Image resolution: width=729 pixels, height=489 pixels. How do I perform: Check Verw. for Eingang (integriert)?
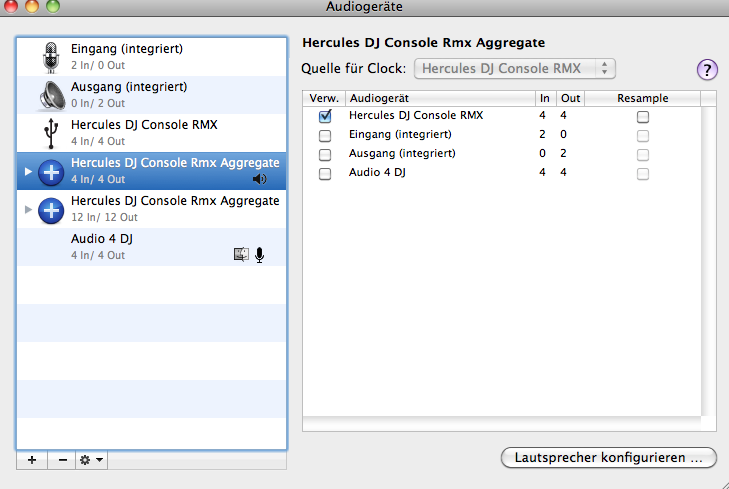tap(325, 135)
